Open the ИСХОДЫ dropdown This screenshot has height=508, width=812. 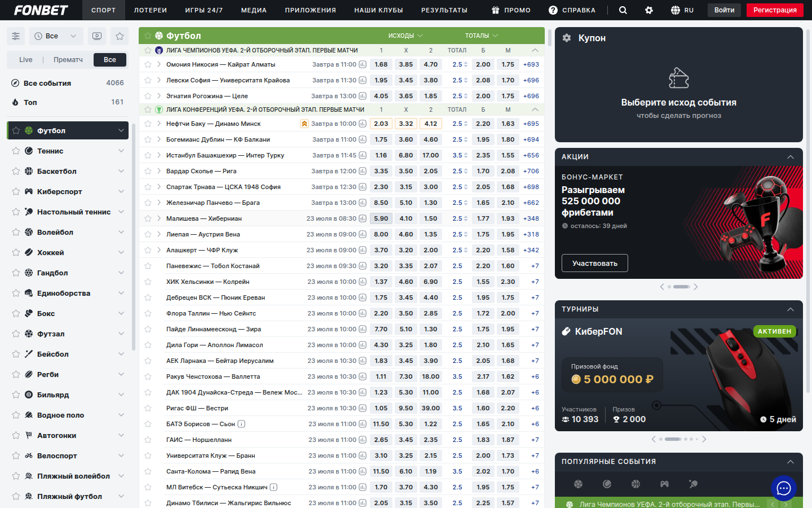click(405, 36)
